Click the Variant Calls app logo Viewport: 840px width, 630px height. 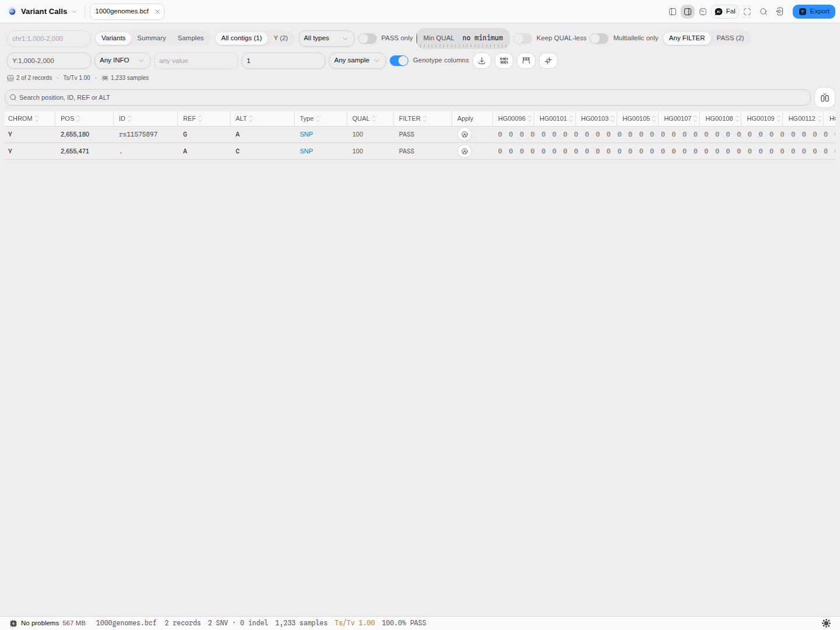pyautogui.click(x=12, y=12)
